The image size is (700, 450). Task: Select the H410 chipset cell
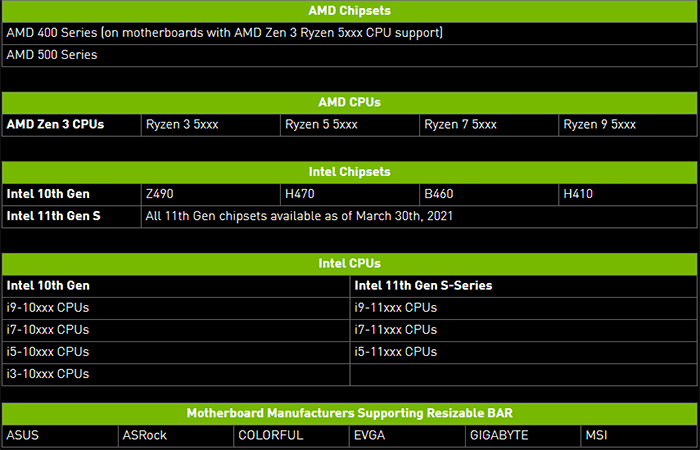[628, 195]
